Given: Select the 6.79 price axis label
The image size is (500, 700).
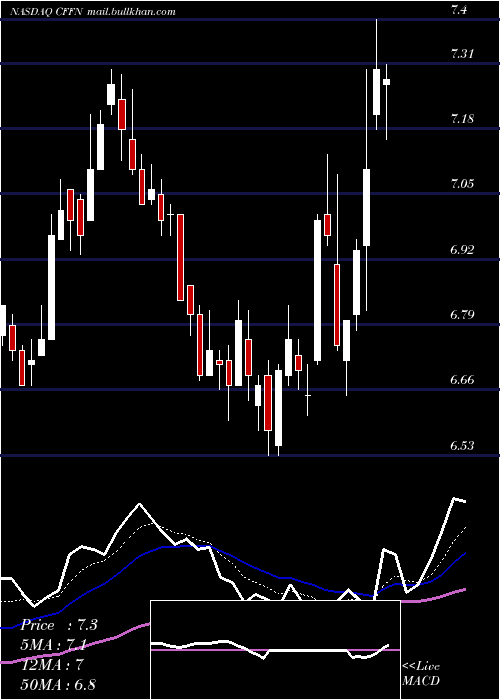Looking at the screenshot, I should pos(462,315).
